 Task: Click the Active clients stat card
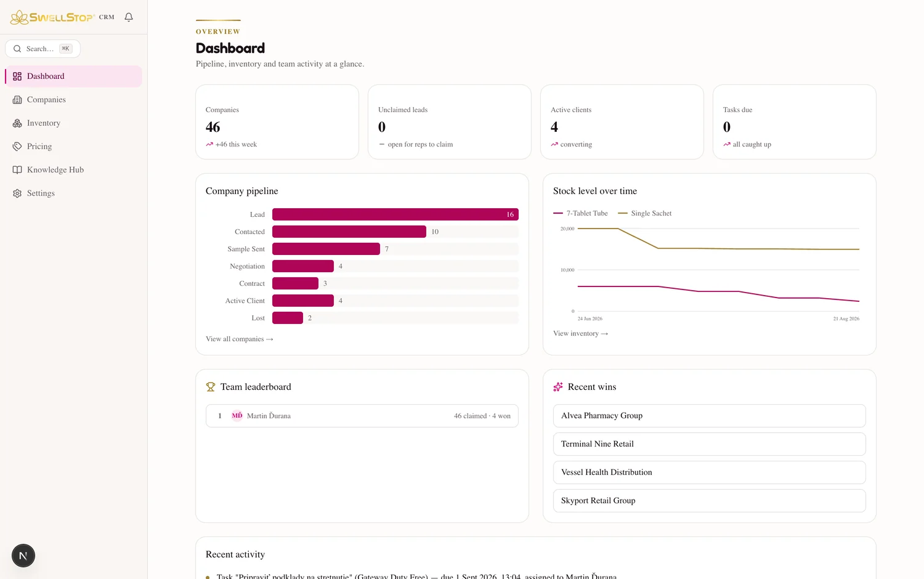point(622,122)
